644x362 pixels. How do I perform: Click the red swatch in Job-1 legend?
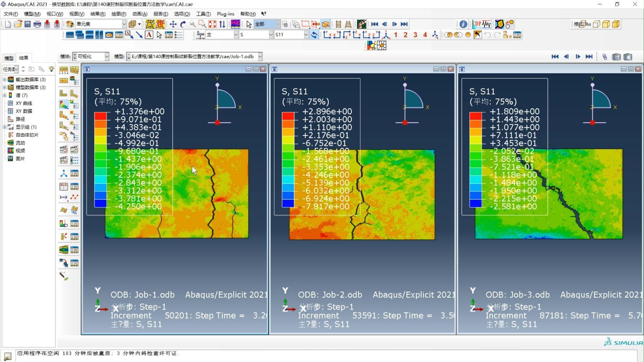tap(100, 116)
